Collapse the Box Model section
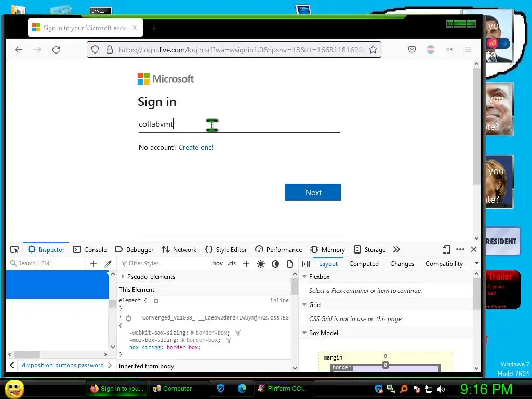The width and height of the screenshot is (532, 399). tap(304, 333)
